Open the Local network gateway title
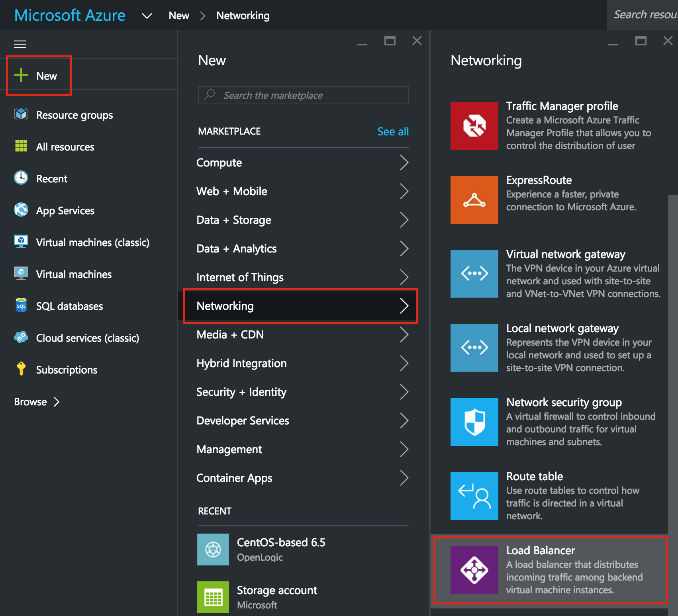The height and width of the screenshot is (616, 678). tap(562, 328)
